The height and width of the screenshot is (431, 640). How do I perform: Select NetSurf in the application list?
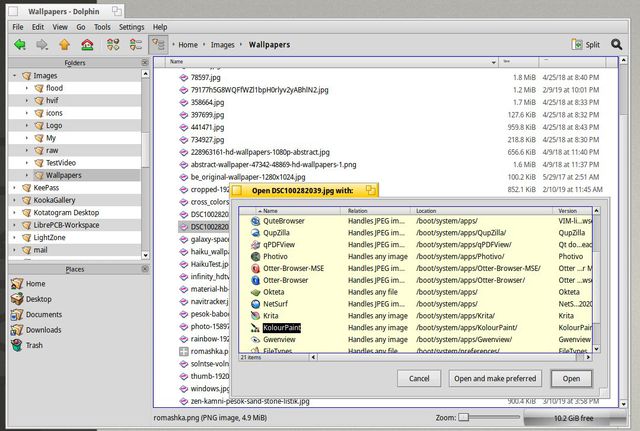click(275, 304)
